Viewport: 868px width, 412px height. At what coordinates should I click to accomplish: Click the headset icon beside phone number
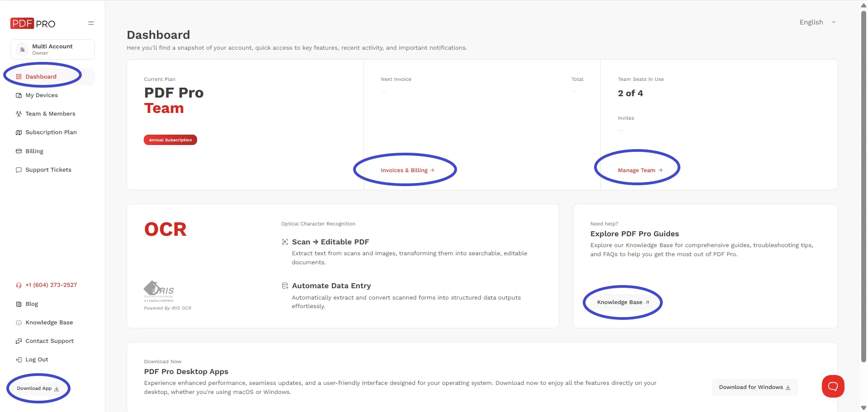click(19, 286)
